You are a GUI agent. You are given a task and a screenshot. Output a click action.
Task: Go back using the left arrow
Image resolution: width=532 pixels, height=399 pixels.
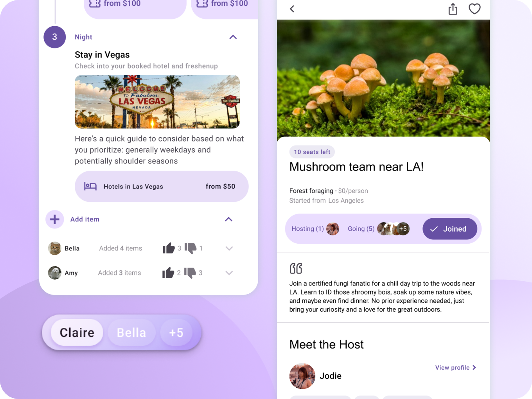[x=292, y=9]
